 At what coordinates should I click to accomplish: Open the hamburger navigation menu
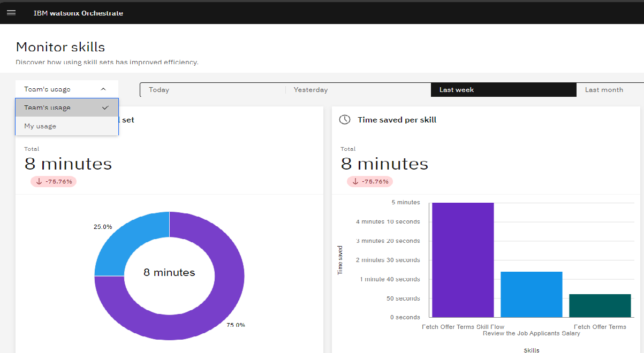[x=11, y=13]
